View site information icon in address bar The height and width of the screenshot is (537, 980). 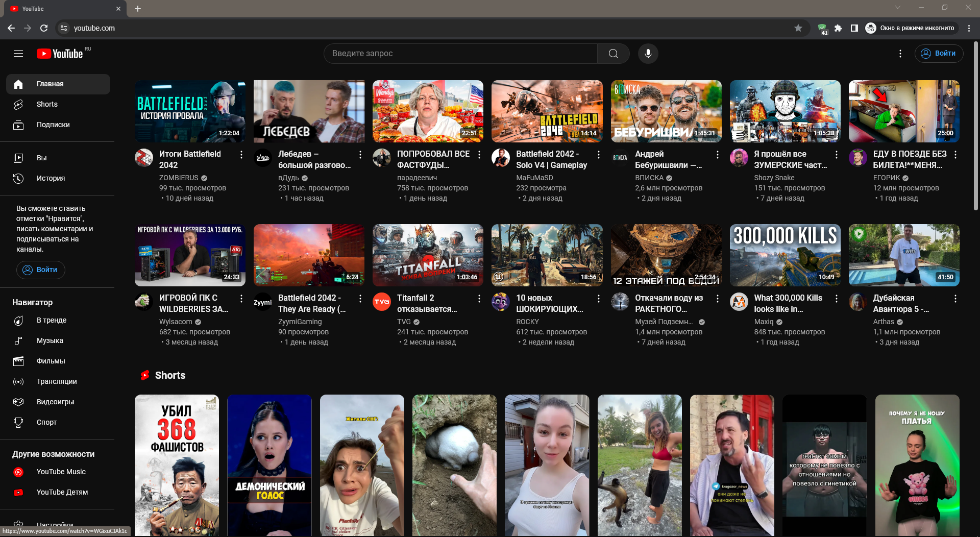pos(64,28)
